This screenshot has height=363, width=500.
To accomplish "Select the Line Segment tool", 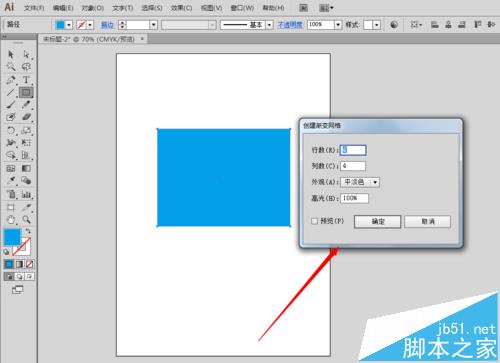I will pos(11,92).
